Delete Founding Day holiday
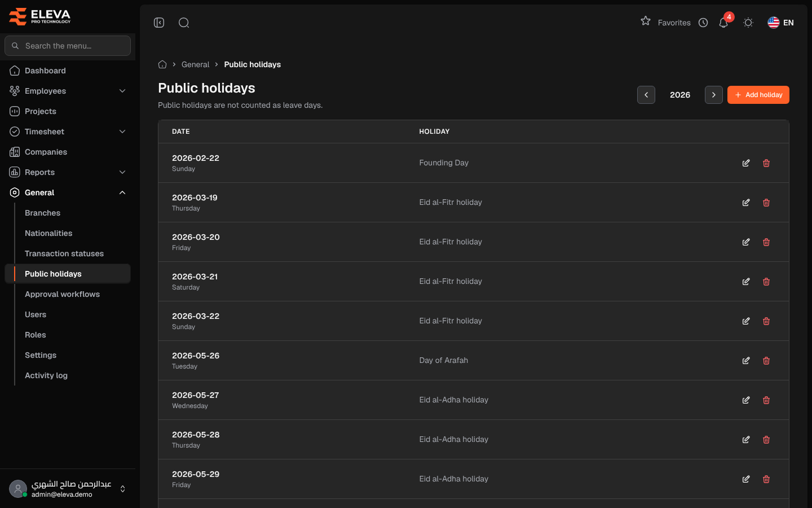 coord(766,163)
